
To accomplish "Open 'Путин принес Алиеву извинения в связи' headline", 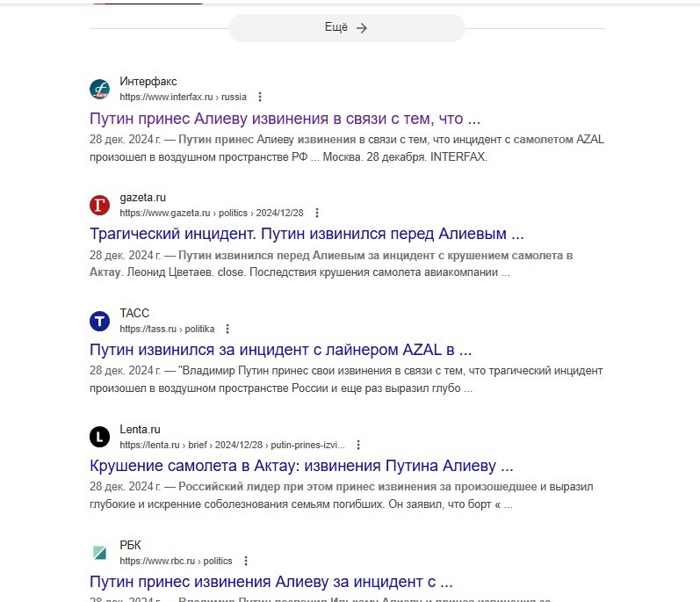I will point(285,119).
